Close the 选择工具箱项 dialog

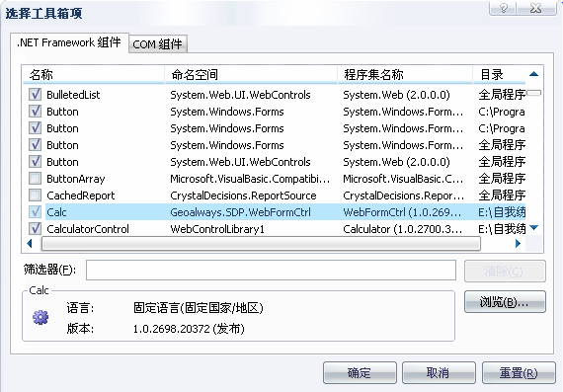[x=536, y=8]
